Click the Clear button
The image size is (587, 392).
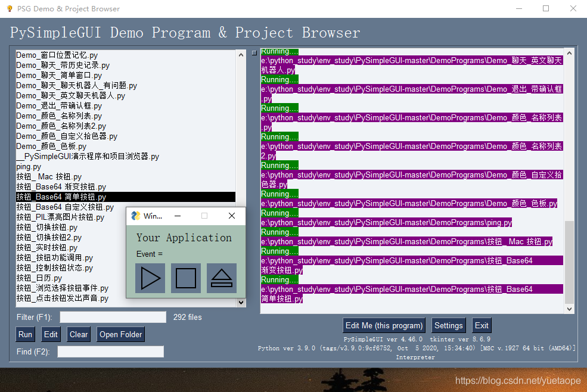click(x=79, y=334)
